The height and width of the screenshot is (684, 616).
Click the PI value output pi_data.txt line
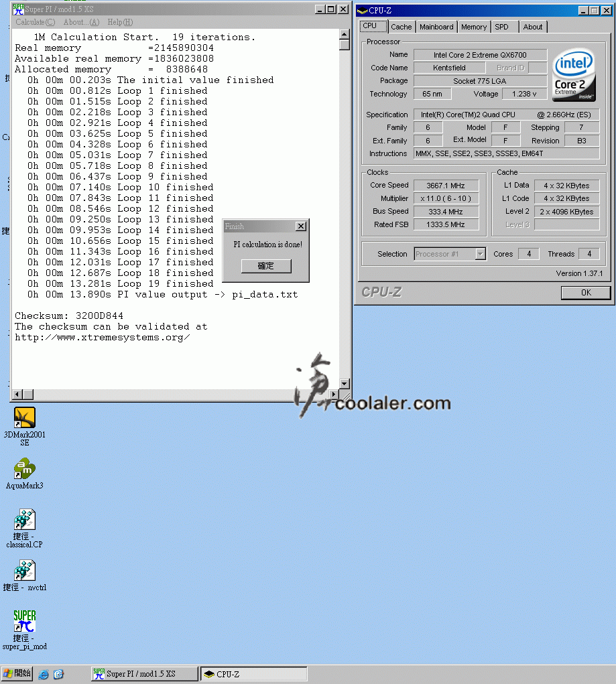162,295
